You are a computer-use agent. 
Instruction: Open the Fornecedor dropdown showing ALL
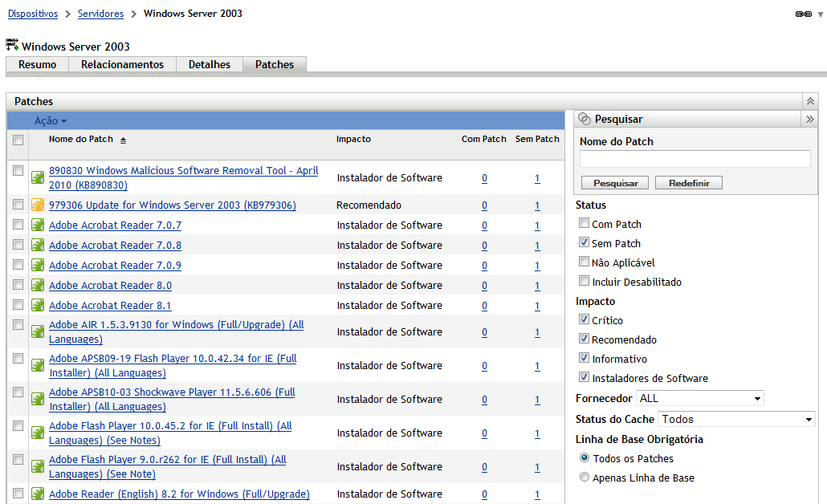(x=700, y=397)
